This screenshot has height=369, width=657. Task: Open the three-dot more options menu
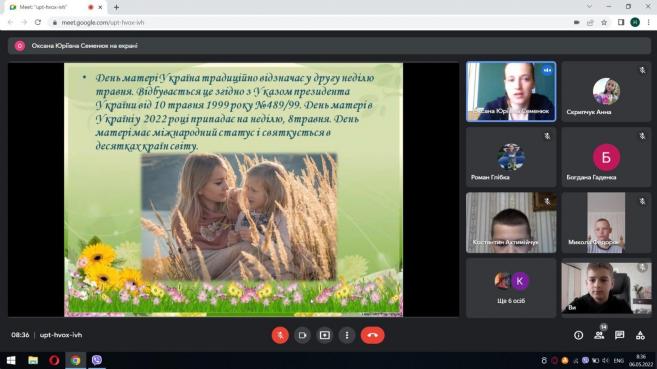click(x=347, y=335)
